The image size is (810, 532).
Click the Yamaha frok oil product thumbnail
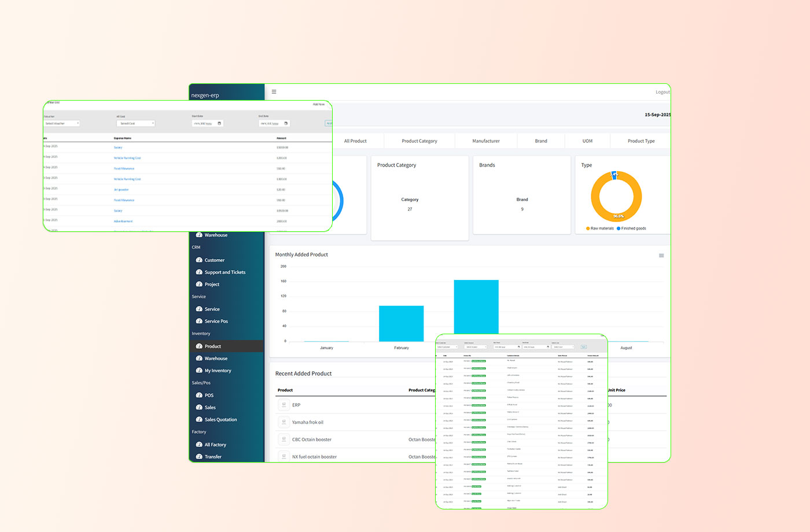click(x=283, y=422)
